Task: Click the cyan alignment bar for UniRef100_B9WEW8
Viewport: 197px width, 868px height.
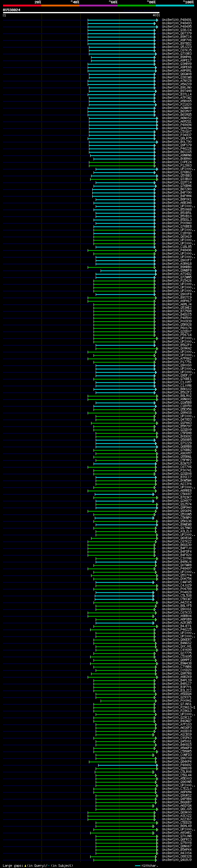Action: click(127, 525)
